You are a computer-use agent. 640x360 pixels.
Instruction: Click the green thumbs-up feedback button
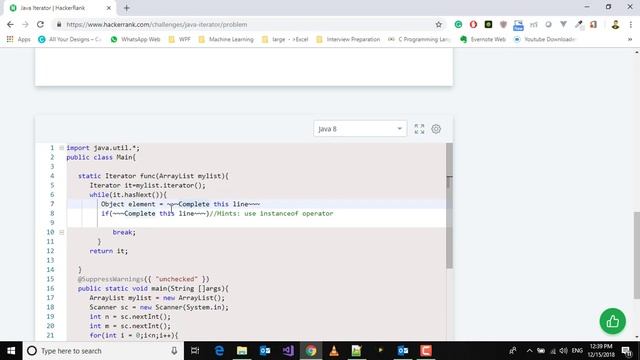pyautogui.click(x=612, y=321)
